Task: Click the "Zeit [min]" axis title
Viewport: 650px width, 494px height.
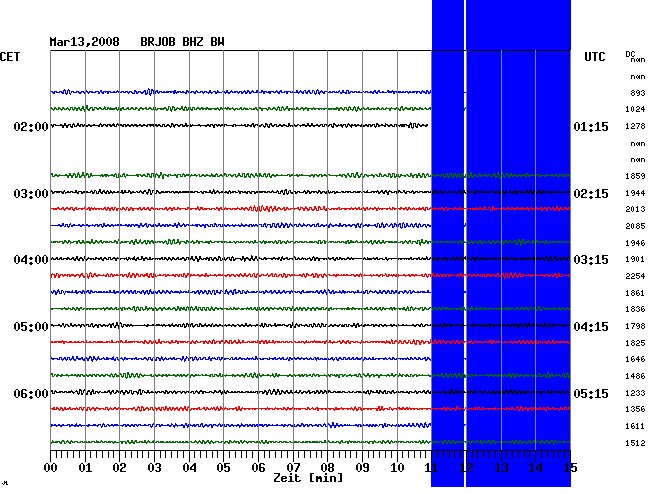Action: click(308, 478)
